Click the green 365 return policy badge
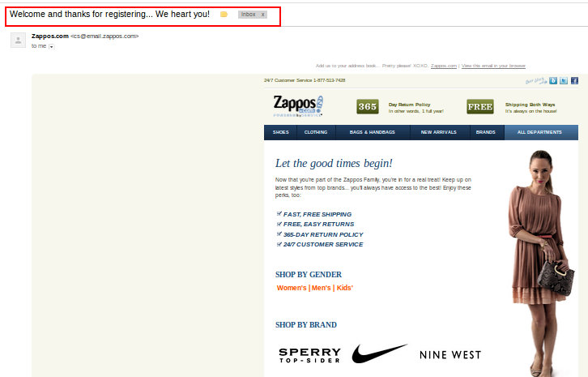Screen dimensions: 588x377 pyautogui.click(x=368, y=107)
